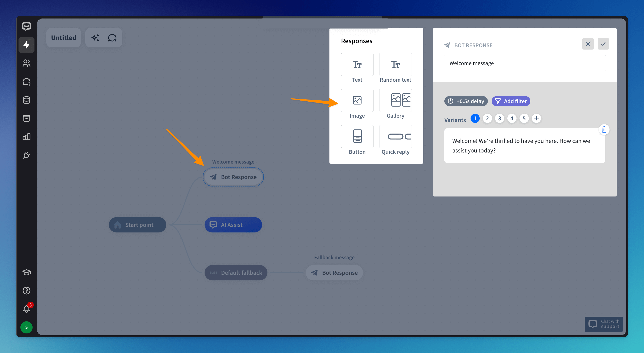Viewport: 644px width, 353px height.
Task: Click the Add filter button
Action: (x=511, y=101)
